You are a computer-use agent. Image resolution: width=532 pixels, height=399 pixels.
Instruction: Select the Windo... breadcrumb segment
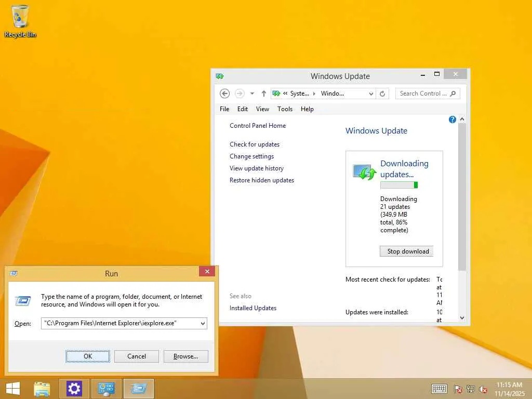pos(332,94)
